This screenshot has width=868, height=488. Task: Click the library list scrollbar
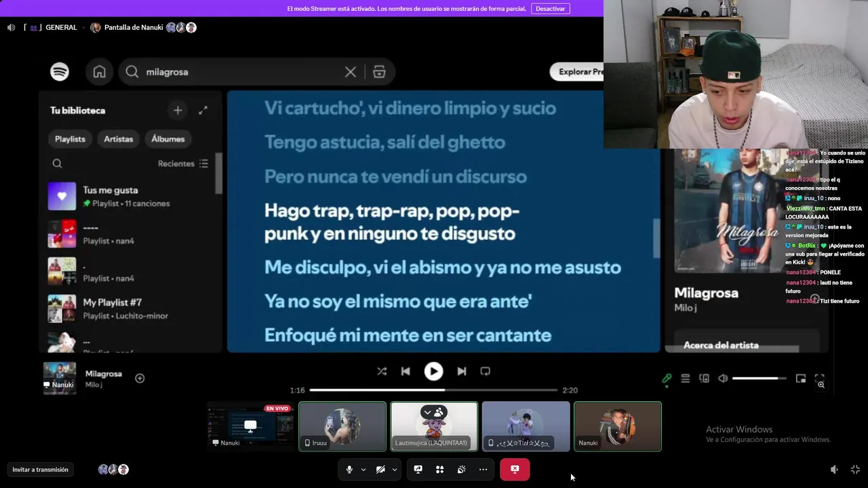pyautogui.click(x=218, y=173)
